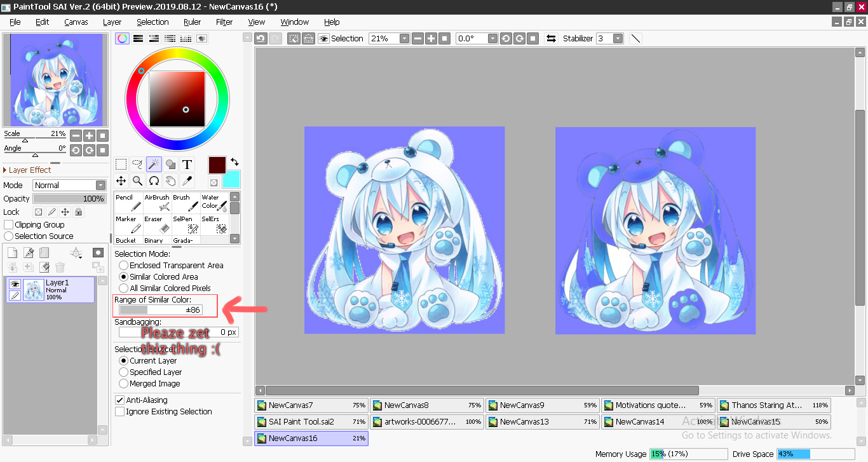Click the foreground dark red color swatch

[217, 165]
